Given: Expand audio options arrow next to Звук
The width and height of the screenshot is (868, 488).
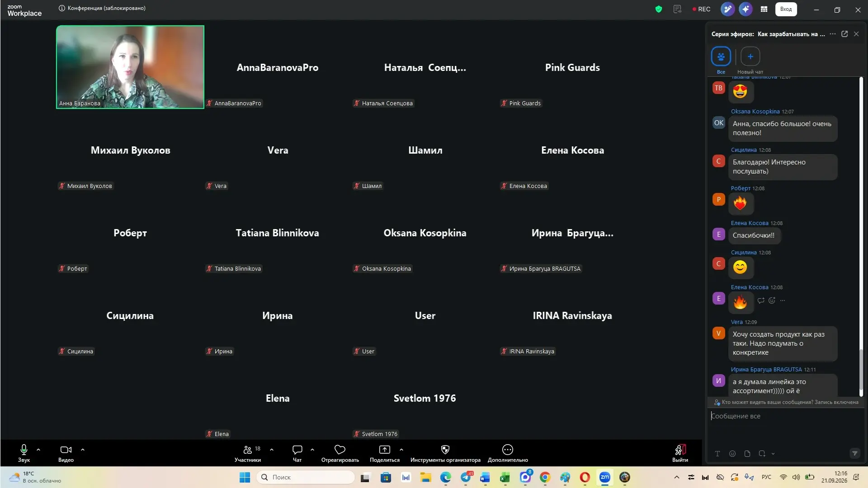Looking at the screenshot, I should click(x=38, y=450).
